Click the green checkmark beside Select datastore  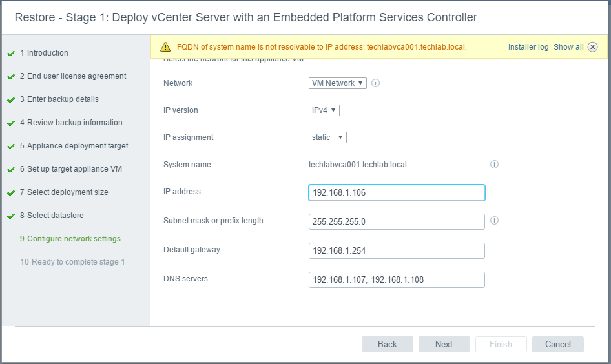(11, 216)
